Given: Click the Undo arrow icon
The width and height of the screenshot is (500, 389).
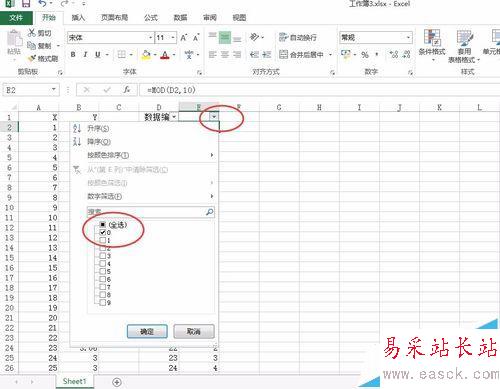Looking at the screenshot, I should [42, 4].
